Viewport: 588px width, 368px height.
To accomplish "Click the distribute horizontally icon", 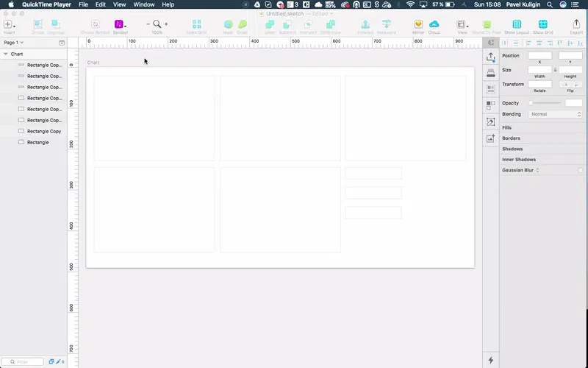I will point(505,43).
